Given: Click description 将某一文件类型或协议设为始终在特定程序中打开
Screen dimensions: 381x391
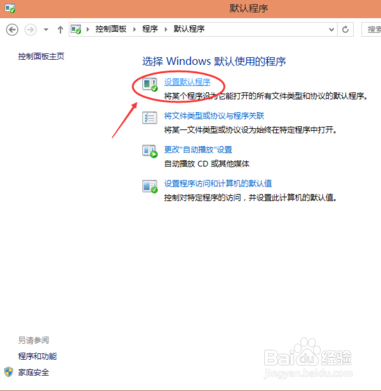Looking at the screenshot, I should (251, 130).
